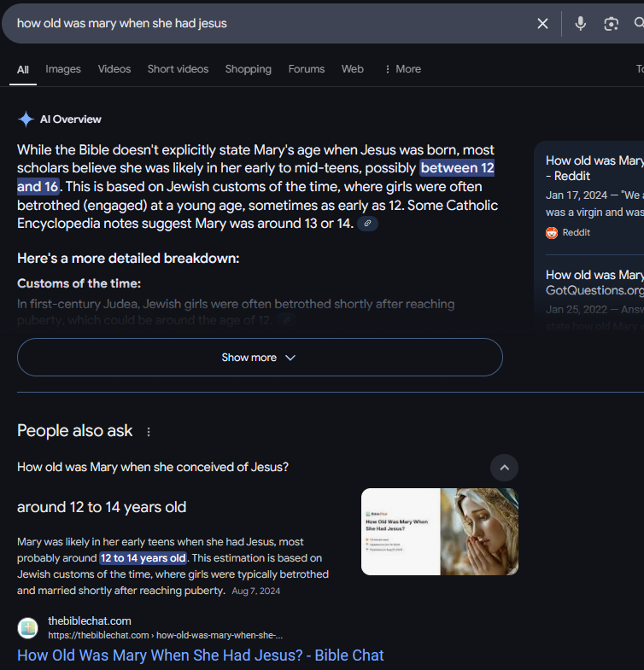644x670 pixels.
Task: Open Bible Chat article thumbnail image
Action: (440, 532)
